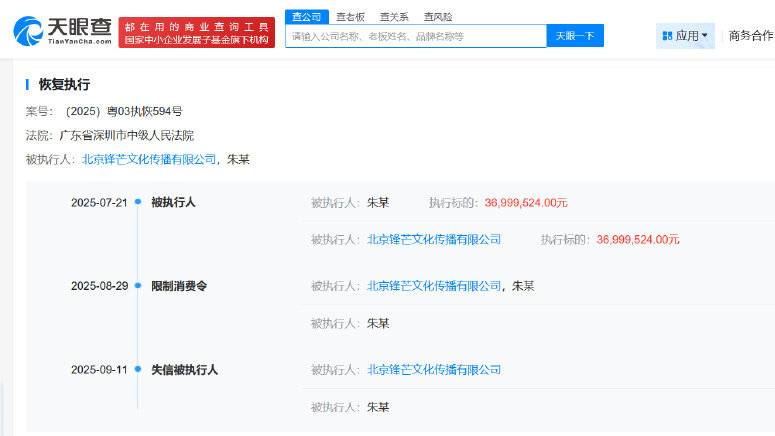Click 朱某 in the header 被执行人 line
The image size is (775, 436).
point(238,159)
